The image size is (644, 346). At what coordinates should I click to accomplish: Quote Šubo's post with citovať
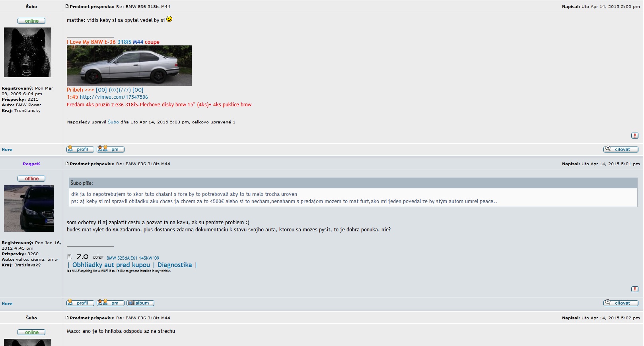pos(621,149)
